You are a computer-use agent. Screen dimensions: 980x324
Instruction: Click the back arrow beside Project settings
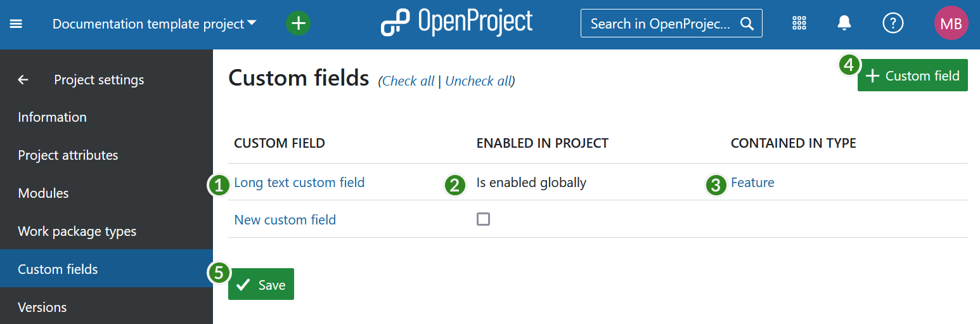click(23, 80)
